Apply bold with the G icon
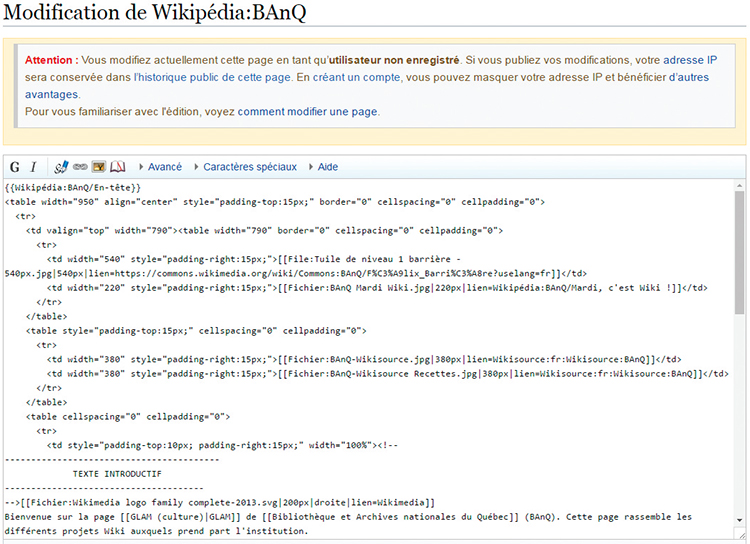This screenshot has height=544, width=750. (15, 167)
